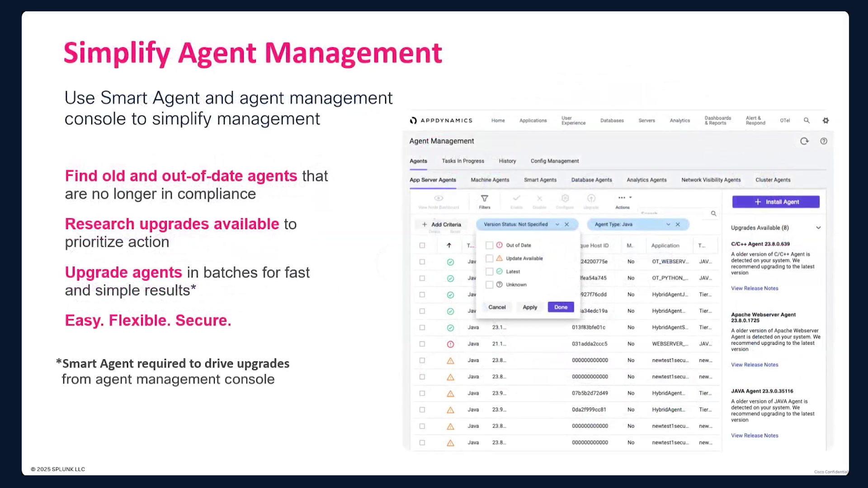Click the View Node Dashboard eye icon
Screen dimensions: 868x488
[439, 198]
